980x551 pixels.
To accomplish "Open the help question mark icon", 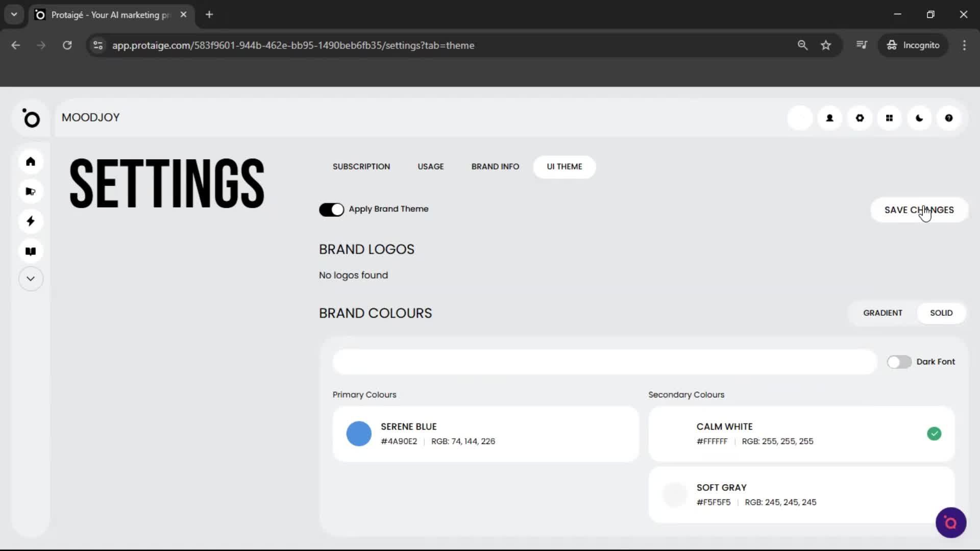I will (948, 118).
